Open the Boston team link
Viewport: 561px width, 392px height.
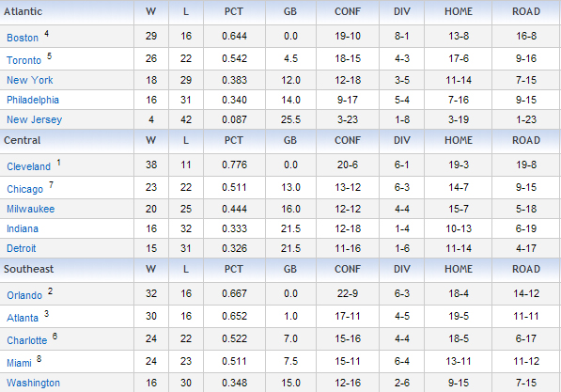click(x=23, y=38)
